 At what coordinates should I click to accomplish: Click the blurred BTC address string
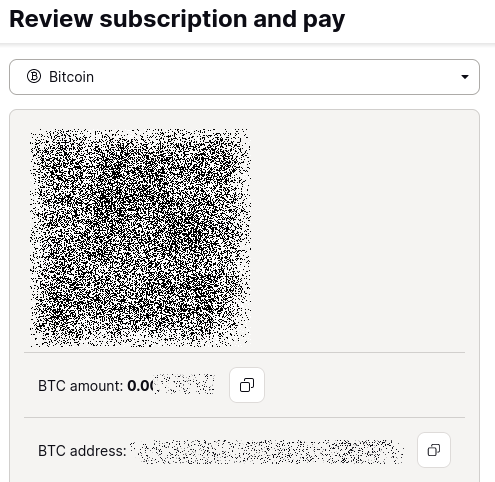267,451
